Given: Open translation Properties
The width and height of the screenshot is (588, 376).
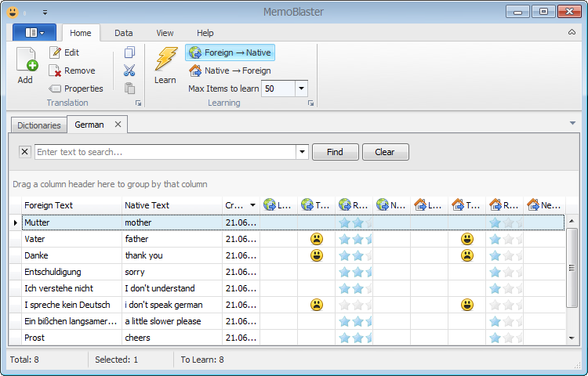Looking at the screenshot, I should coord(76,89).
